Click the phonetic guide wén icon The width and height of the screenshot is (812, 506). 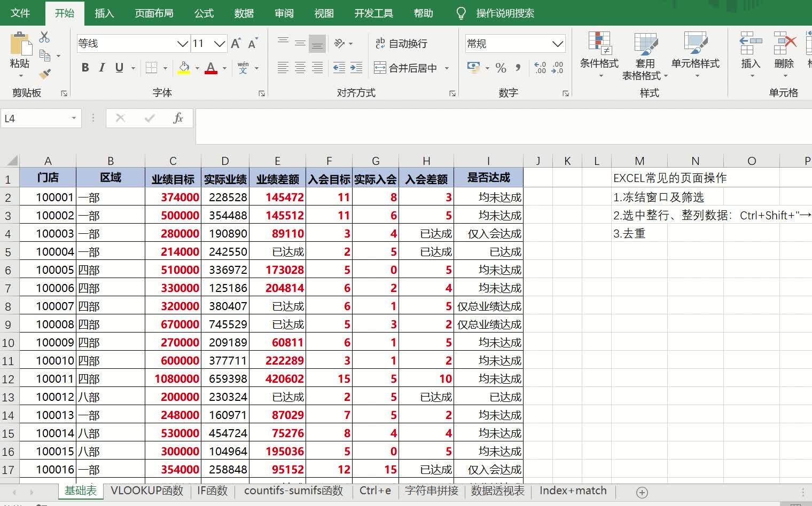pos(243,68)
